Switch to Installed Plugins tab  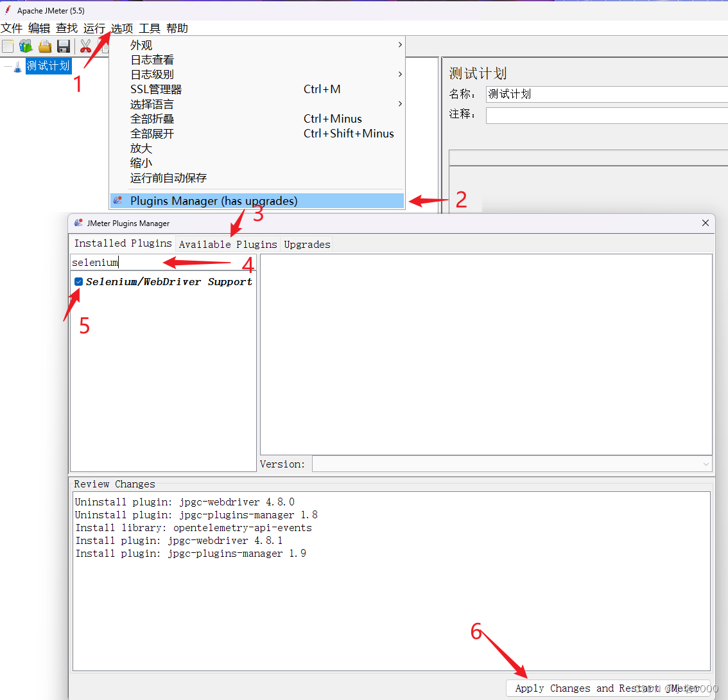pyautogui.click(x=123, y=243)
